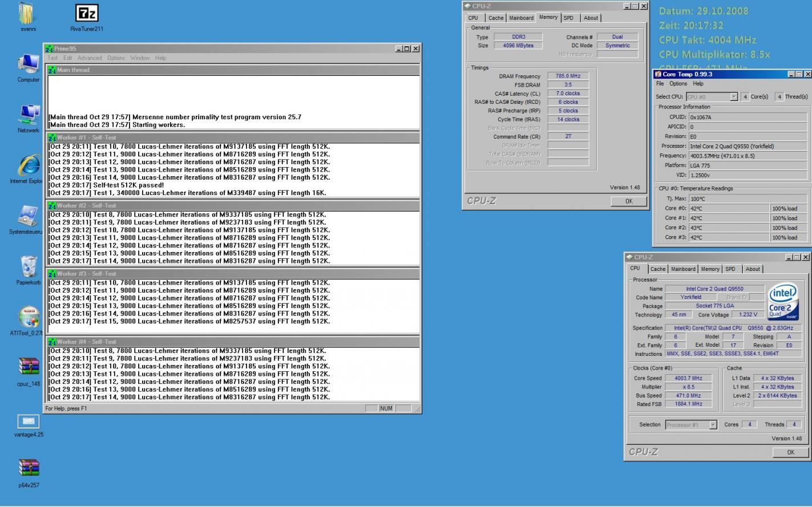Click the Worker #2 pane icon
Viewport: 812px width, 507px height.
(x=52, y=206)
